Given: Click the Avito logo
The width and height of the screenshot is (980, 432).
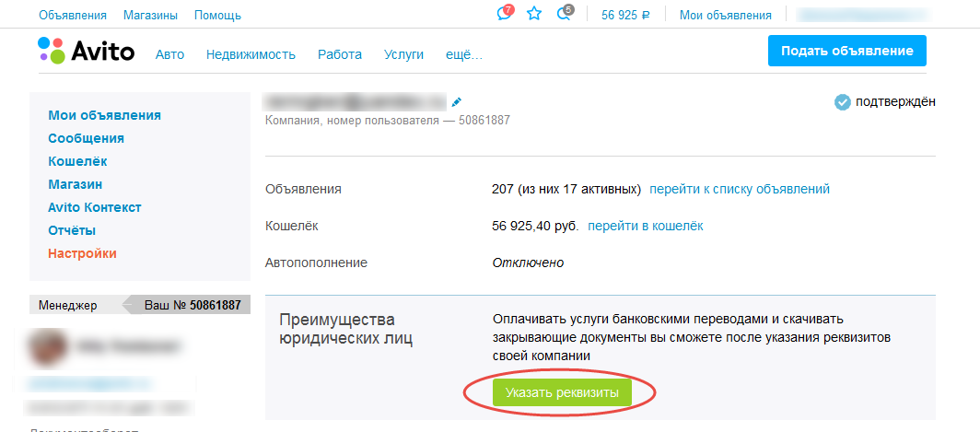Looking at the screenshot, I should [x=86, y=50].
